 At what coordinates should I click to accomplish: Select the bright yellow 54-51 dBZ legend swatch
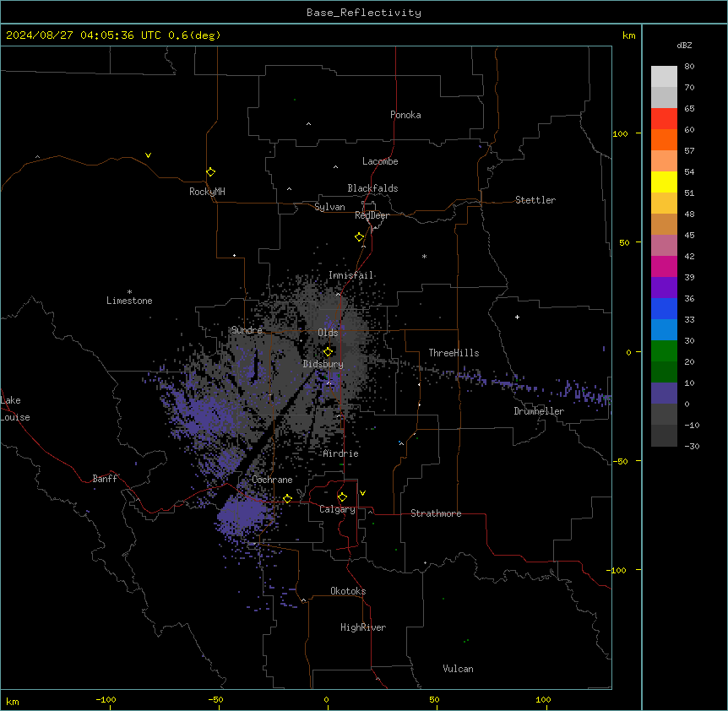[664, 182]
